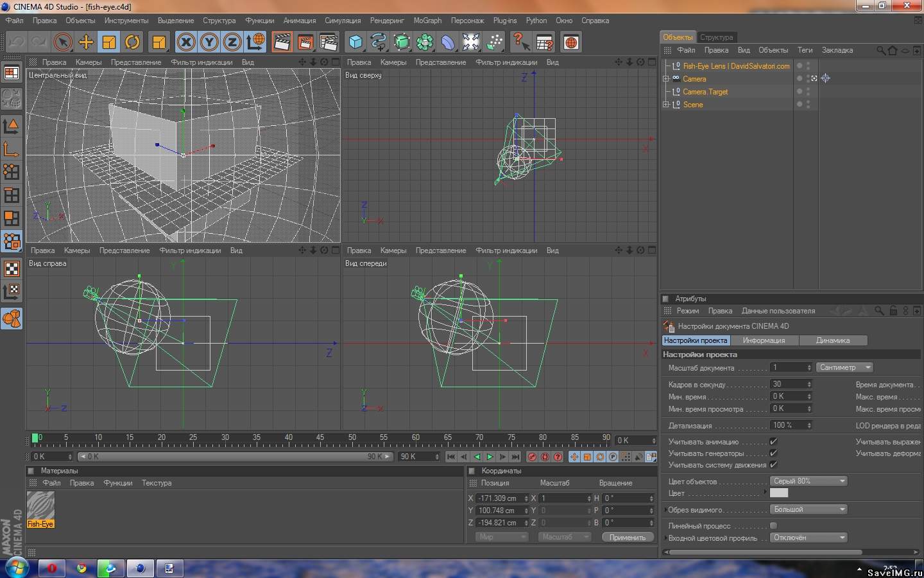Open 'Камеры' menu of the top view
This screenshot has width=924, height=578.
393,62
